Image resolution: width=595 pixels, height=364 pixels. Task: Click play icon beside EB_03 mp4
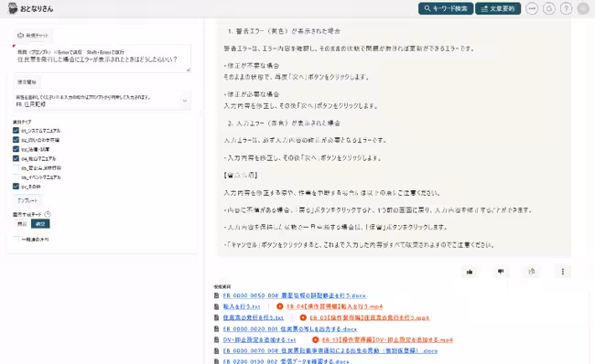tap(303, 317)
